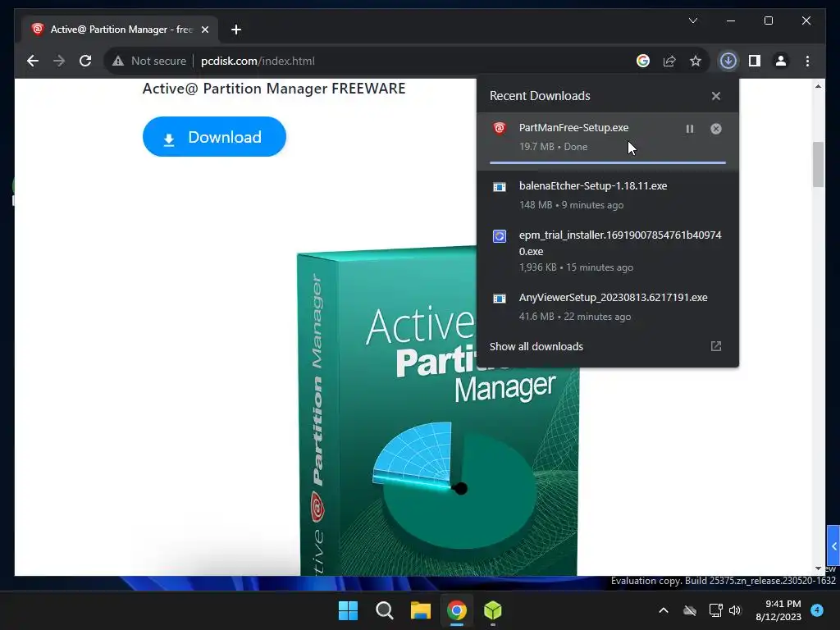Viewport: 840px width, 630px height.
Task: Click the epm_trial_installer file icon
Action: pos(500,236)
